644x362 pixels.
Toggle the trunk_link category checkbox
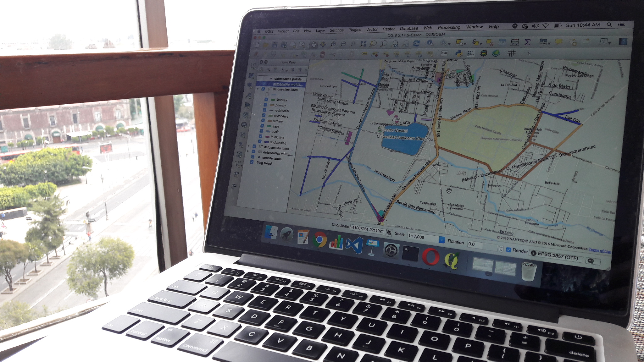click(260, 136)
